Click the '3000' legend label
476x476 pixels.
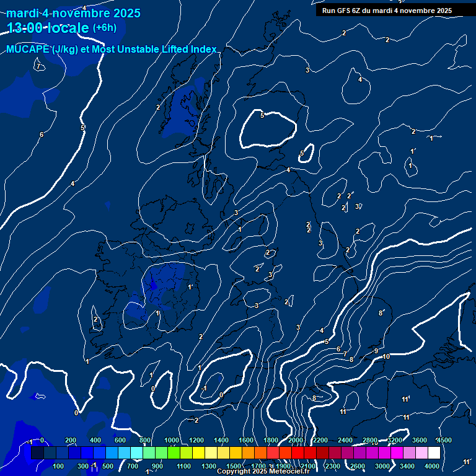pyautogui.click(x=382, y=466)
